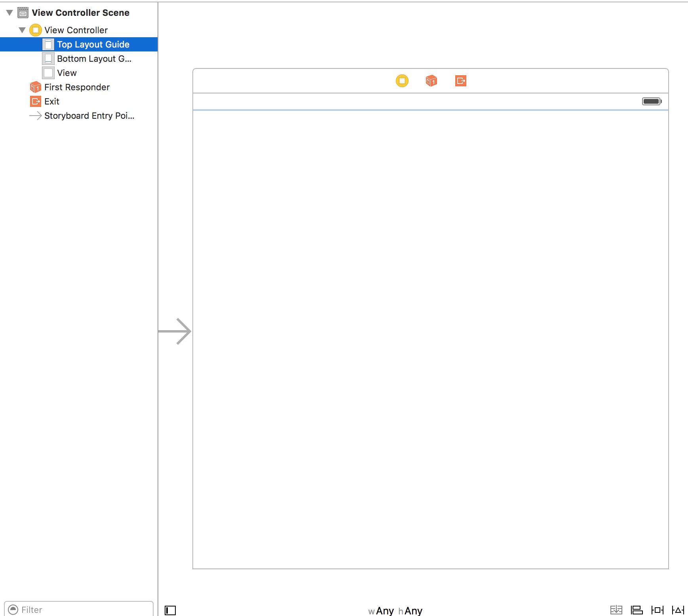Screen dimensions: 688x616
Task: Click the filter options icon
Action: coord(13,610)
